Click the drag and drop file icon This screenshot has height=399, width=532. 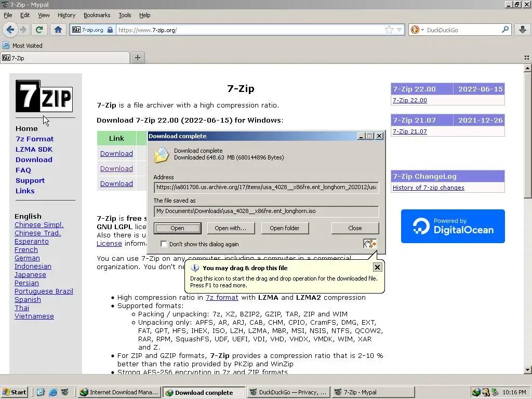click(x=370, y=244)
